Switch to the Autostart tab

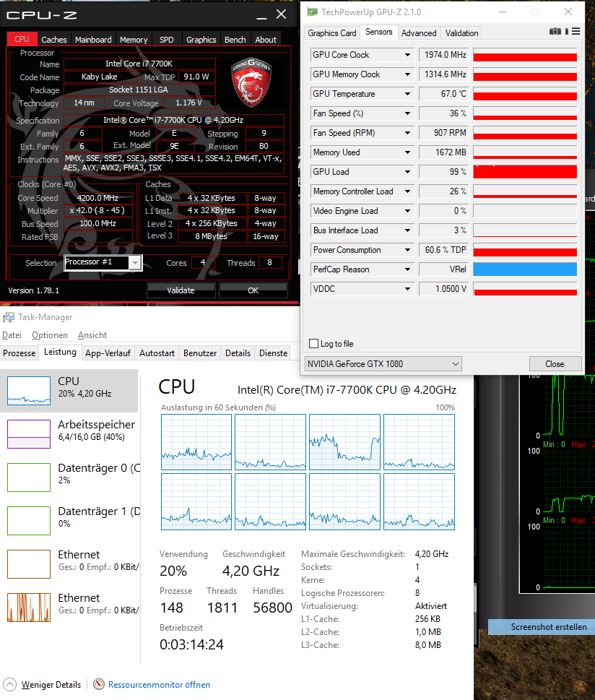157,353
